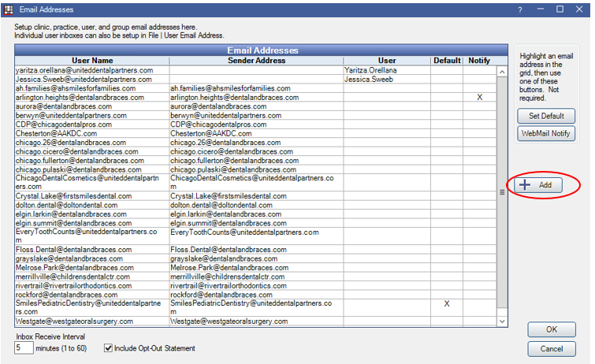Viewport: 595px width, 364px height.
Task: Click sender address grayslake@dentalandbraces.com
Action: 224,259
